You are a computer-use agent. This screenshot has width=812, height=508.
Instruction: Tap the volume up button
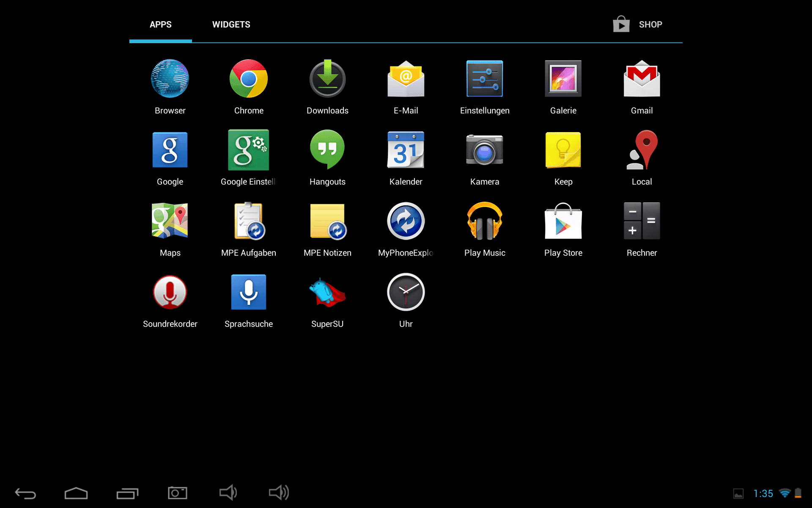point(279,493)
